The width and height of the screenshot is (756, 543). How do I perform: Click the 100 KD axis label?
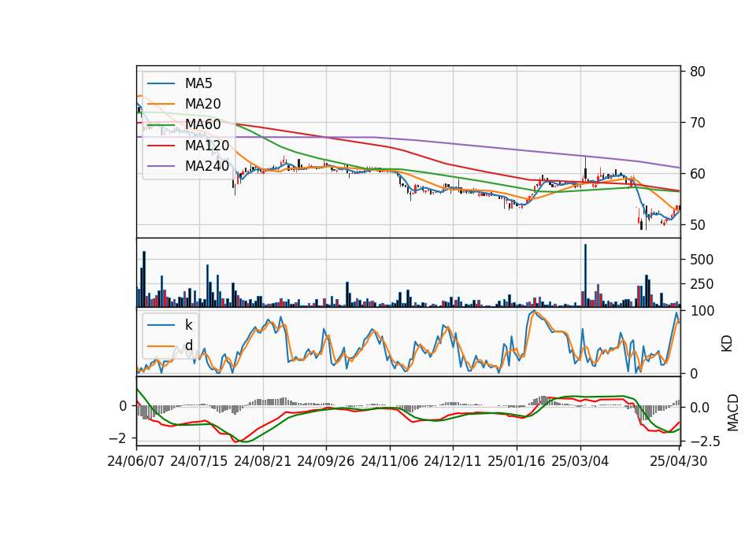pos(702,311)
